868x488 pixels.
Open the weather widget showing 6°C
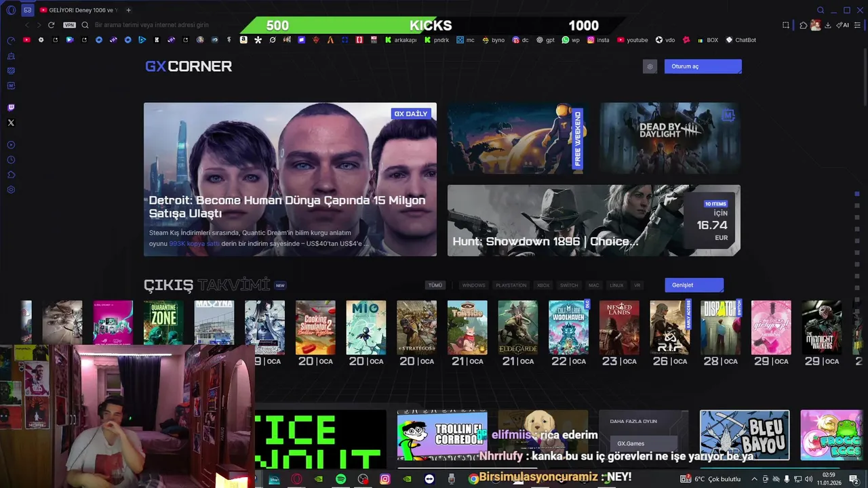click(x=711, y=479)
